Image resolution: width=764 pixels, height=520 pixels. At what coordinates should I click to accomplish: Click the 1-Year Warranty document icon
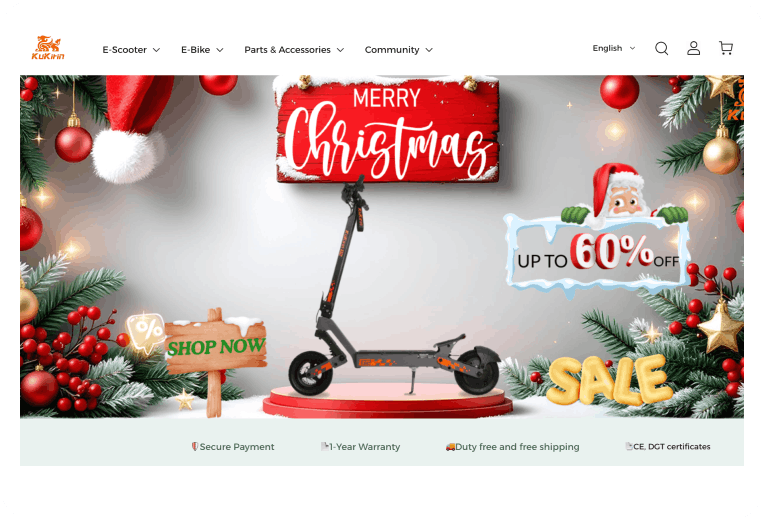325,446
